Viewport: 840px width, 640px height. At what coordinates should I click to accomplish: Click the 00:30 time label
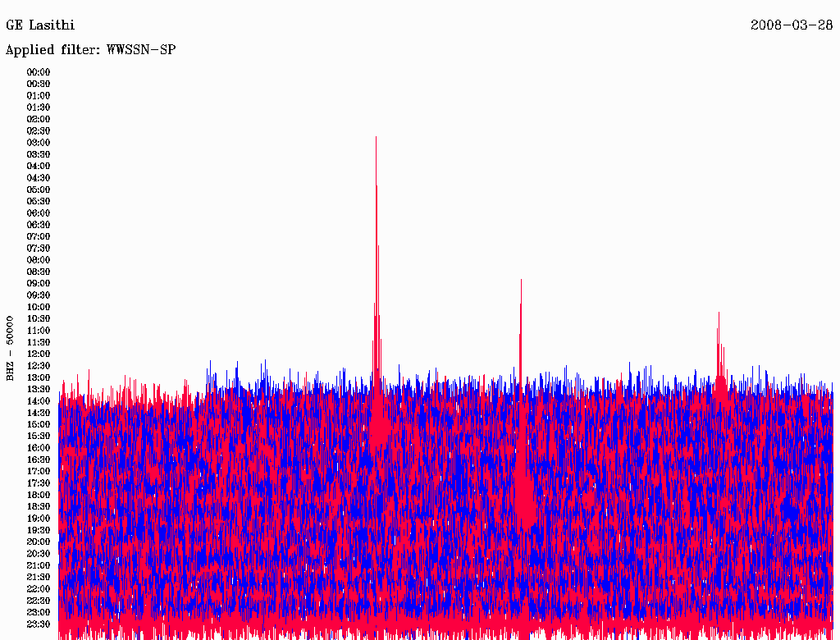coord(39,85)
